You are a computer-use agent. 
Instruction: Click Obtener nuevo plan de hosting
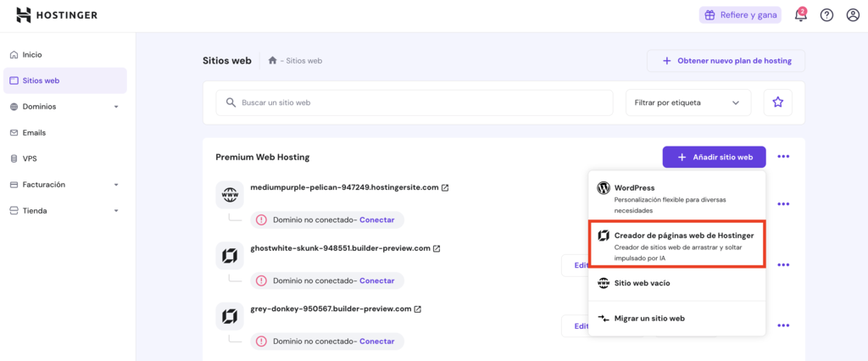(726, 61)
